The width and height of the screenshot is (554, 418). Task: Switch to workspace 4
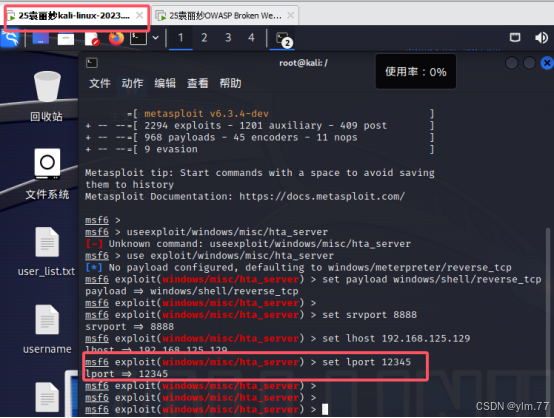[251, 37]
